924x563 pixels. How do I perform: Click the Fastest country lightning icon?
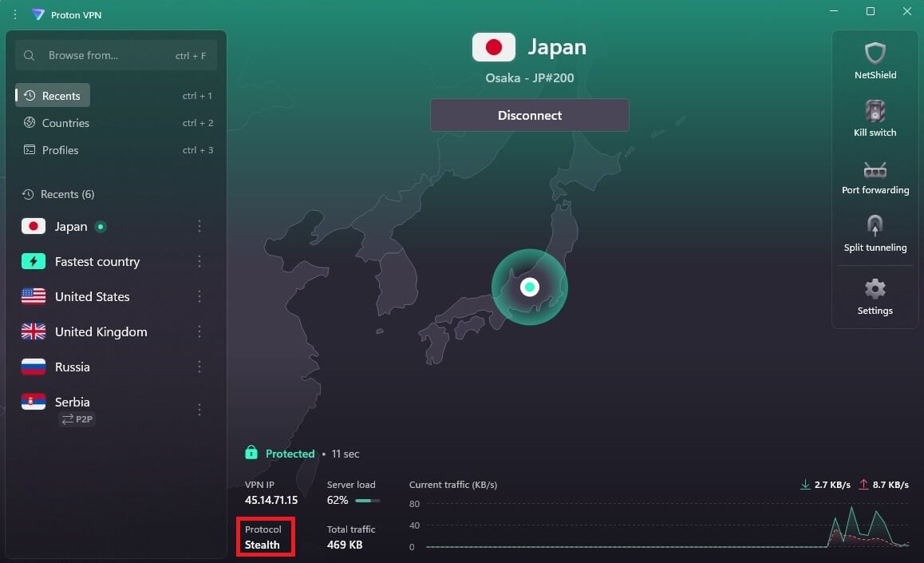click(33, 261)
